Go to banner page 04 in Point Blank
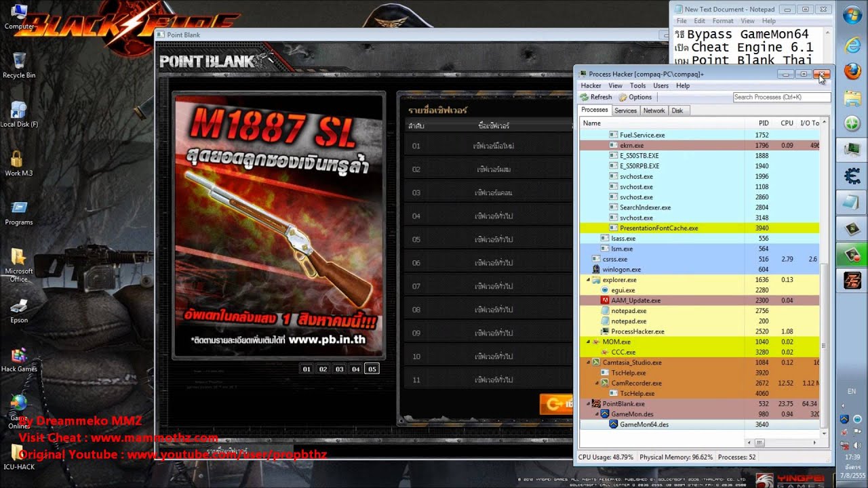The height and width of the screenshot is (488, 868). [x=355, y=369]
